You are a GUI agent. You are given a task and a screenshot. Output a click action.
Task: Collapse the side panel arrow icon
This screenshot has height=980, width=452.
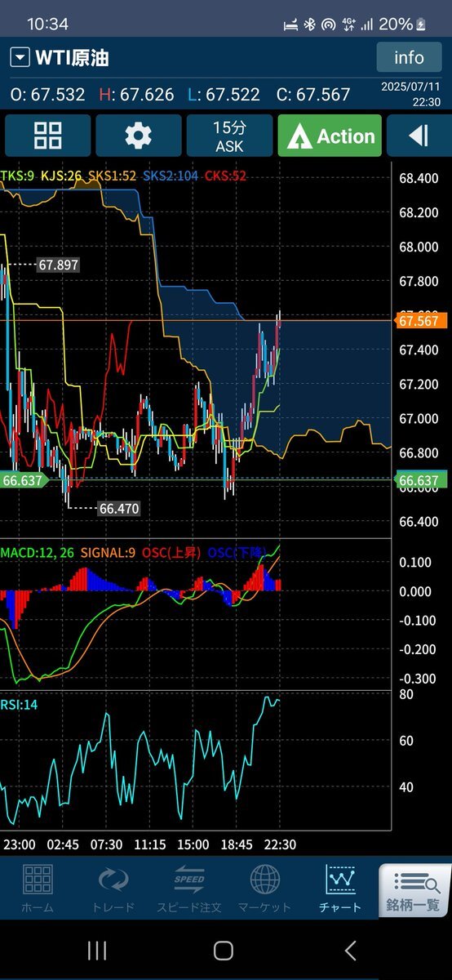(419, 136)
